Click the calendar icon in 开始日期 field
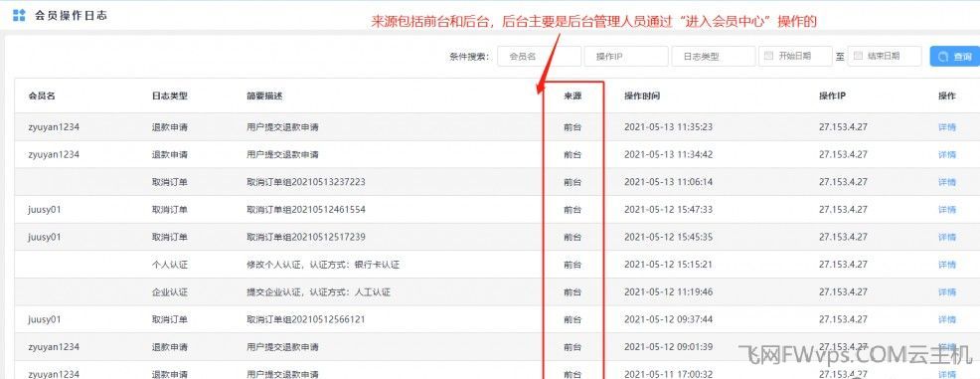This screenshot has width=980, height=379. 768,56
